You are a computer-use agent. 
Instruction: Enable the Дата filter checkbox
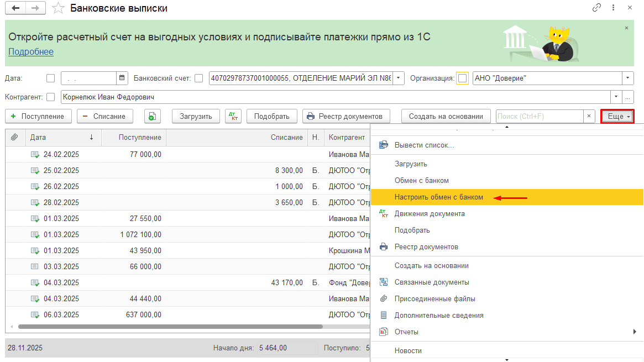51,78
